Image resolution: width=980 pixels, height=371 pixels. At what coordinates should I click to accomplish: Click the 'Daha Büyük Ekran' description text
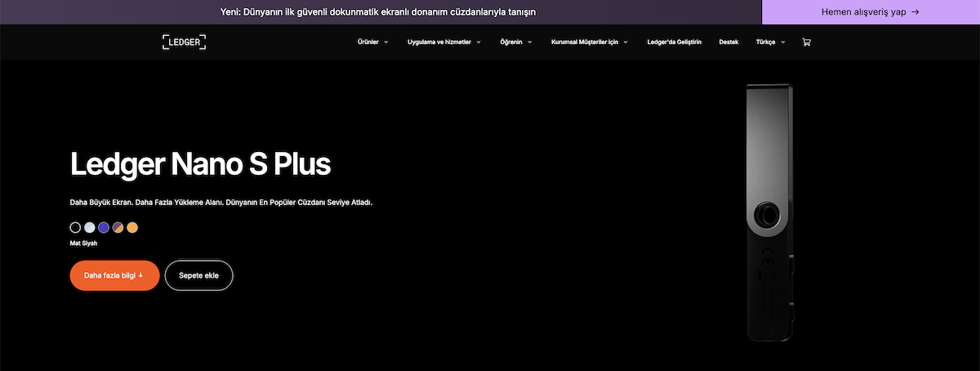pyautogui.click(x=221, y=201)
